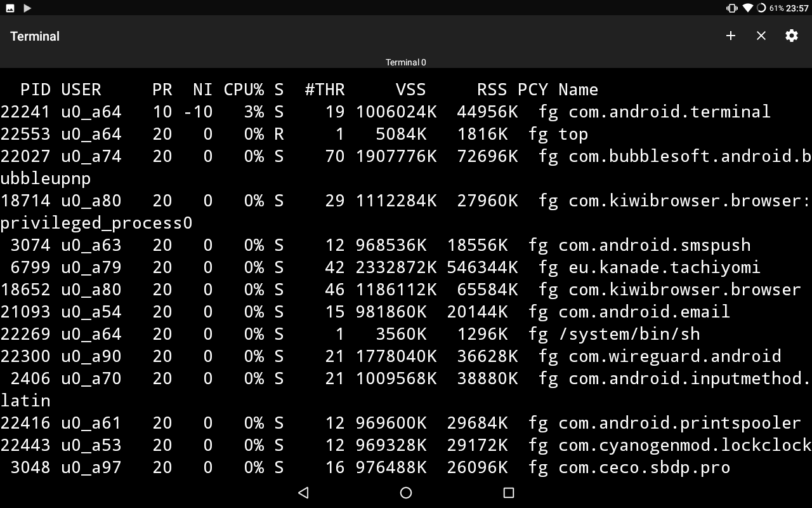Click com.android.inputmethod. process name
812x508 pixels.
point(690,378)
